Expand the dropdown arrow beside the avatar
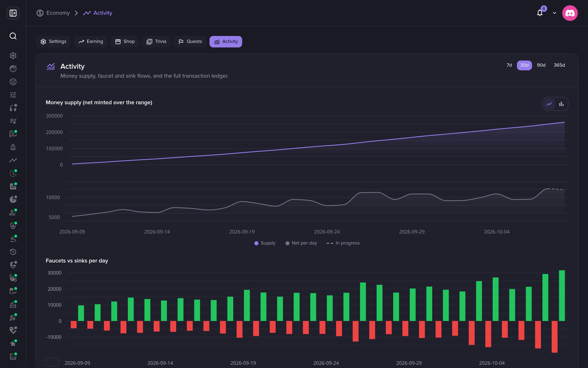Screen dimensions: 588x368 point(555,13)
